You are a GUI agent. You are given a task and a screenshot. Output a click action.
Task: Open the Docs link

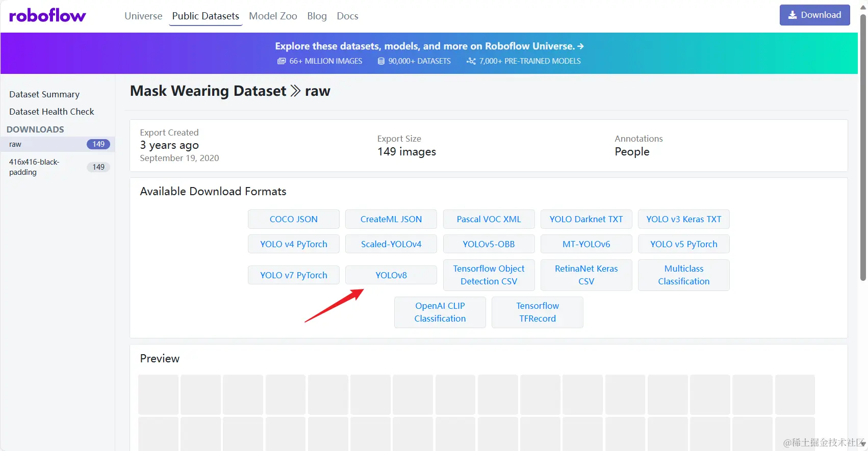click(x=347, y=16)
